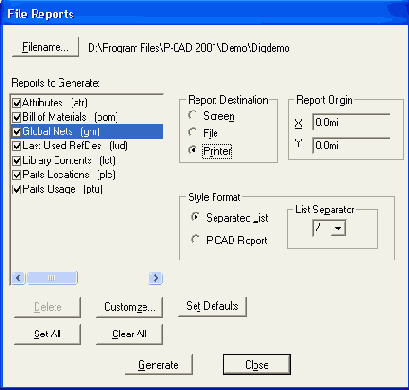Toggle Global Nets (gnr) checkbox
The height and width of the screenshot is (390, 409).
click(x=17, y=132)
